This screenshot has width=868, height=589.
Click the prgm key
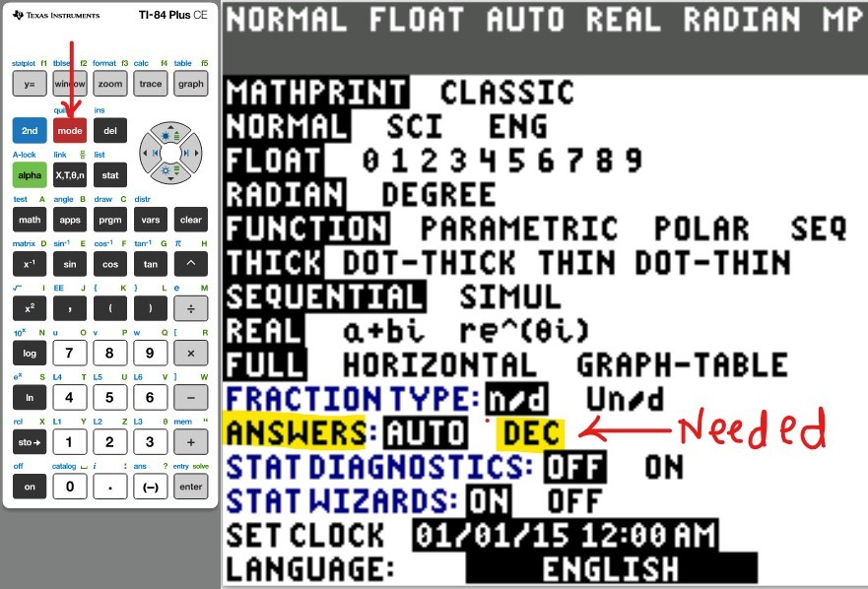110,220
